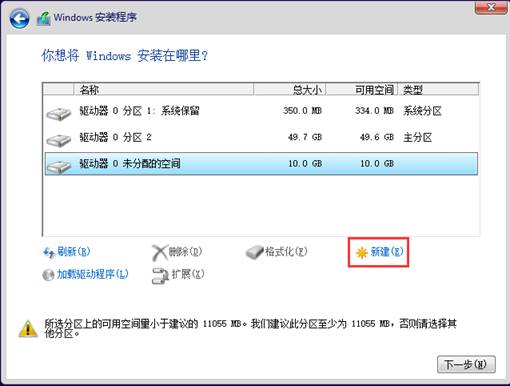Viewport: 510px width, 386px height.
Task: Click the drive icon for the unallocated space
Action: pyautogui.click(x=59, y=166)
